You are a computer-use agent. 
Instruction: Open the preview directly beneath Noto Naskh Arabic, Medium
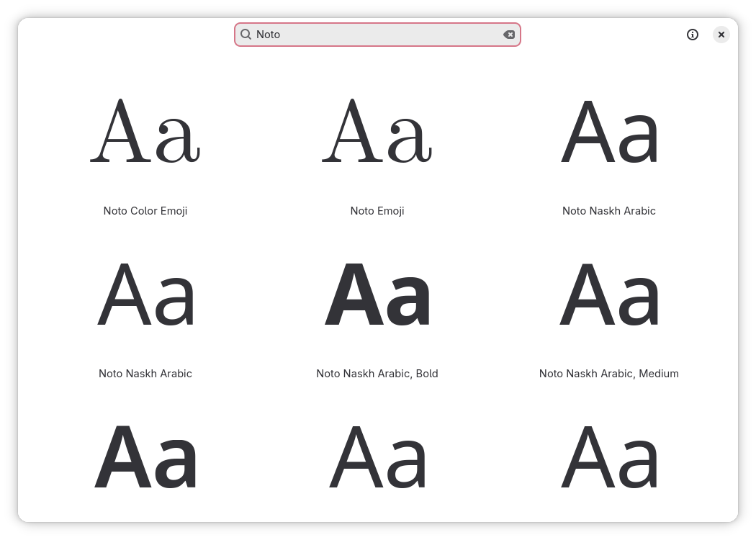609,457
